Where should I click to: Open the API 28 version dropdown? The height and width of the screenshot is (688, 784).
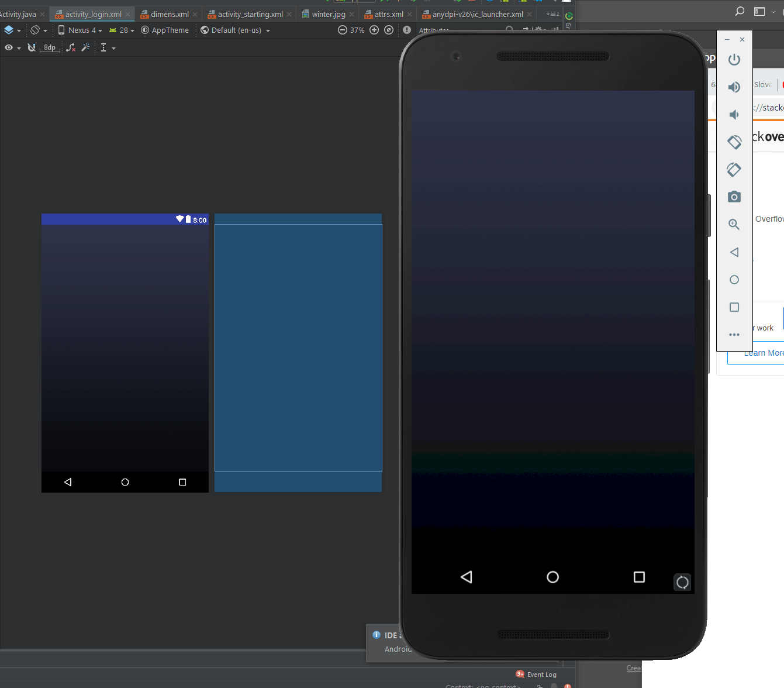click(122, 30)
